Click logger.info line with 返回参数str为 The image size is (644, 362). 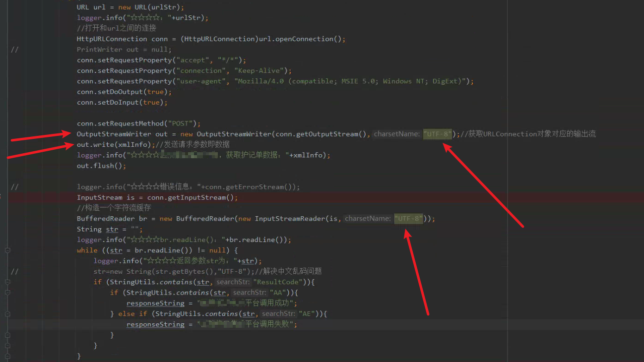pos(178,261)
